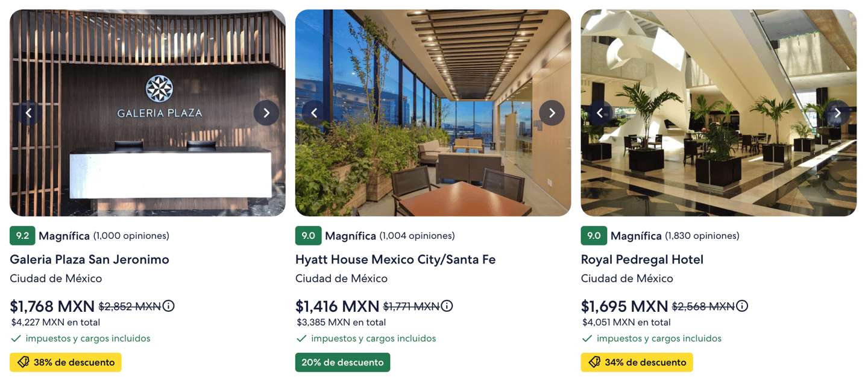Go to previous Hyatt House photo
The image size is (868, 386).
314,113
